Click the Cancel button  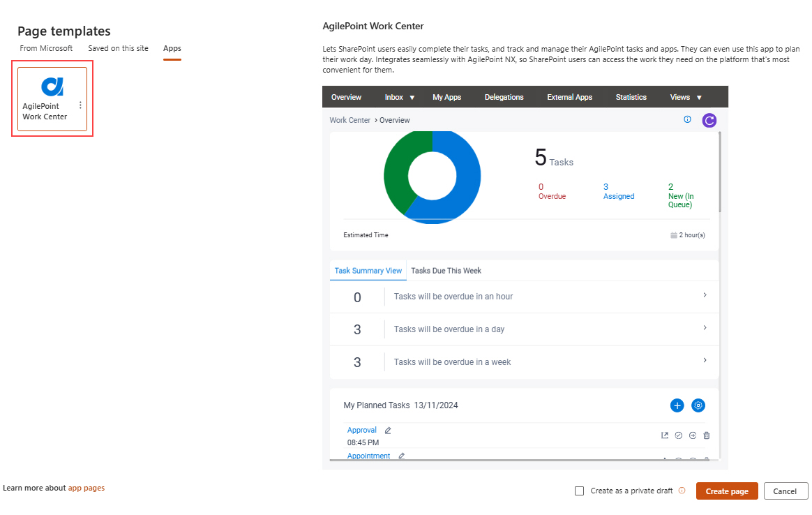[785, 491]
